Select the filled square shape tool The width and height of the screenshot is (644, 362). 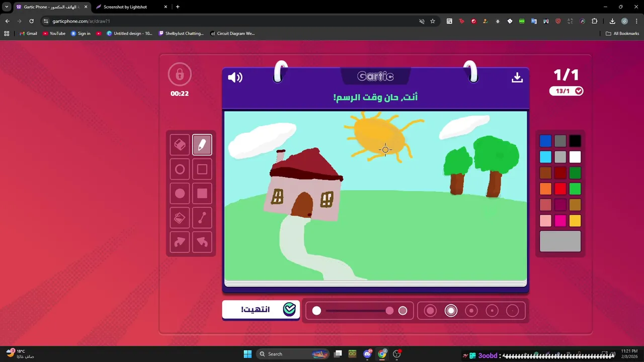pyautogui.click(x=202, y=194)
